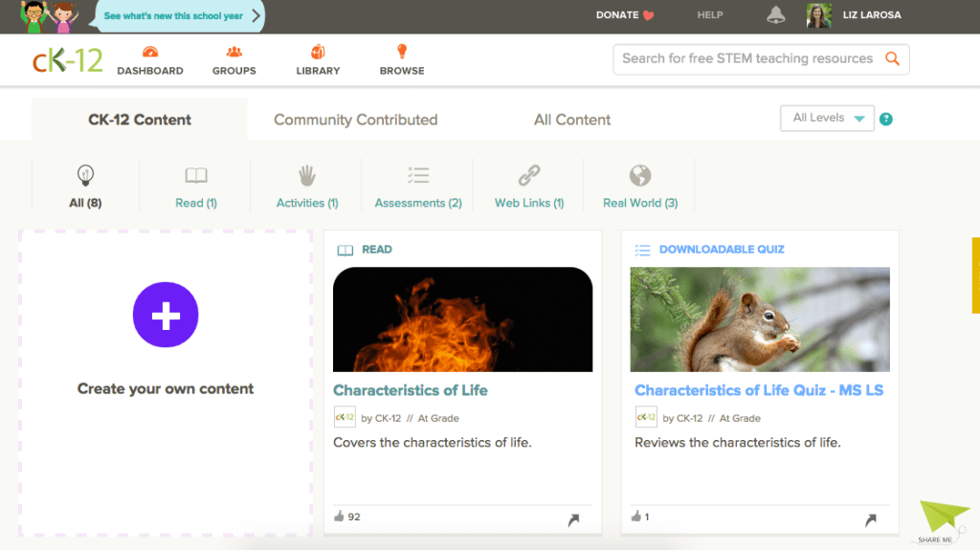Click the READ label on first card
Screen dimensions: 980x550
point(377,250)
